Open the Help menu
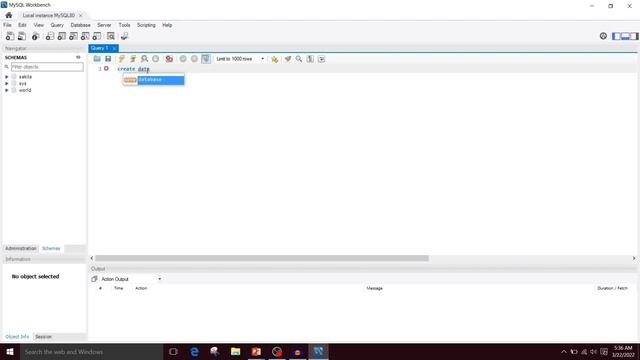This screenshot has height=360, width=640. point(167,25)
